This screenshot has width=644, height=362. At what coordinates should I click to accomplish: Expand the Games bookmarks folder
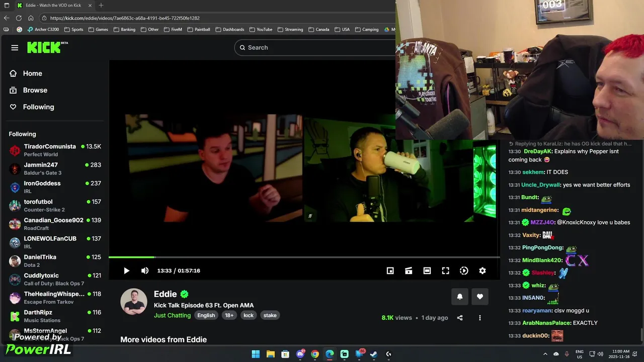pos(98,30)
